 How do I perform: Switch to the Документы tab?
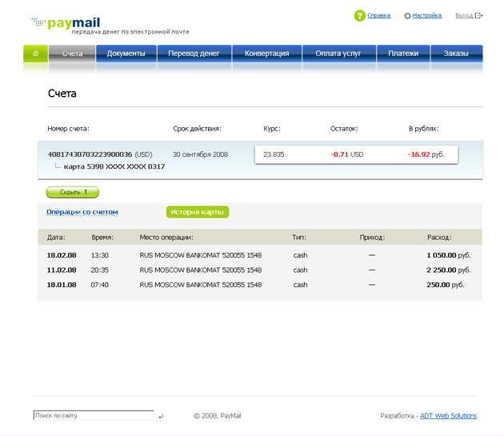point(126,54)
